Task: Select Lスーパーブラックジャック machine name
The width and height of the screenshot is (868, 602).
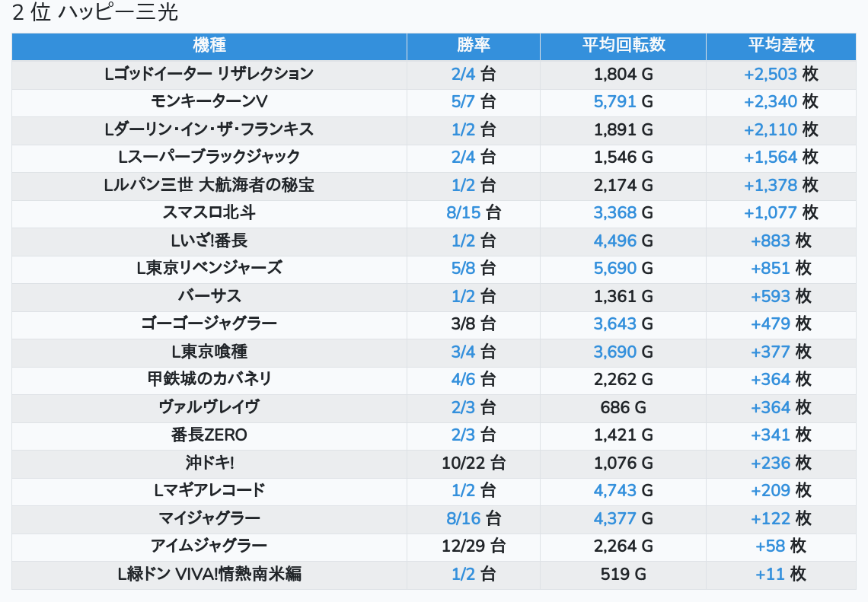Action: pyautogui.click(x=209, y=157)
